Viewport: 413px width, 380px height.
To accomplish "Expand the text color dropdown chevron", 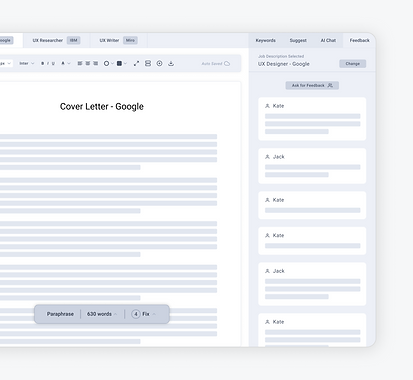I will point(69,63).
